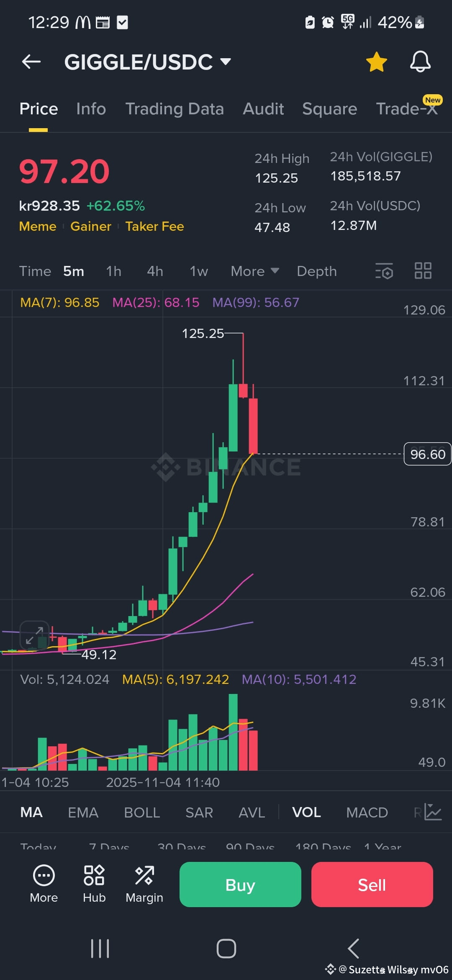The image size is (452, 980).
Task: Tap the 24h High value 125.25
Action: pos(276,178)
